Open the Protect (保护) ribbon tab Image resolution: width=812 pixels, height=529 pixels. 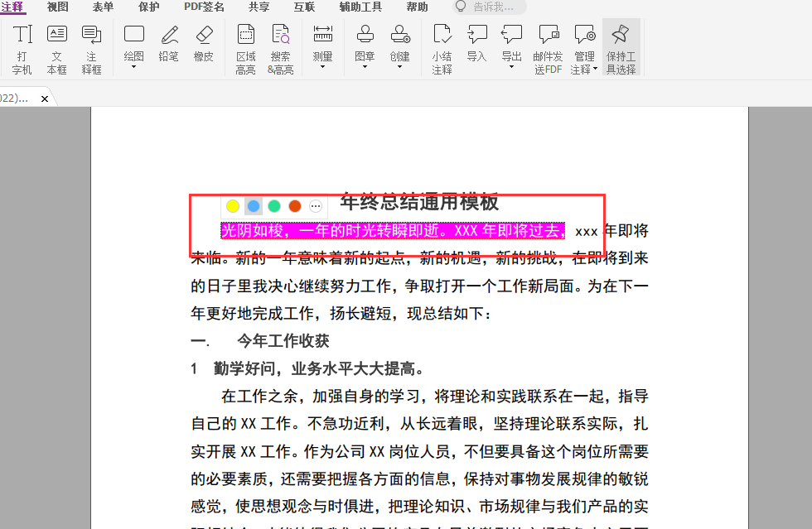(148, 7)
